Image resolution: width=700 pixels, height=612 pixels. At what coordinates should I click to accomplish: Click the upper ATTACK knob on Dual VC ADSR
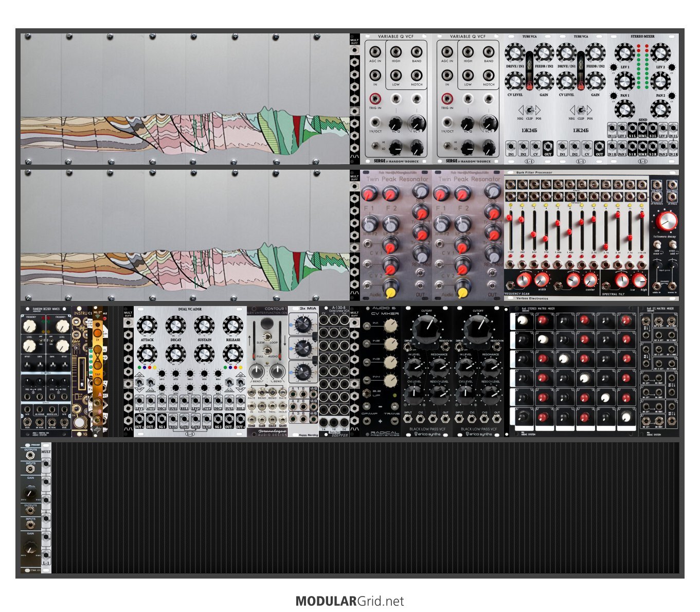coord(147,326)
